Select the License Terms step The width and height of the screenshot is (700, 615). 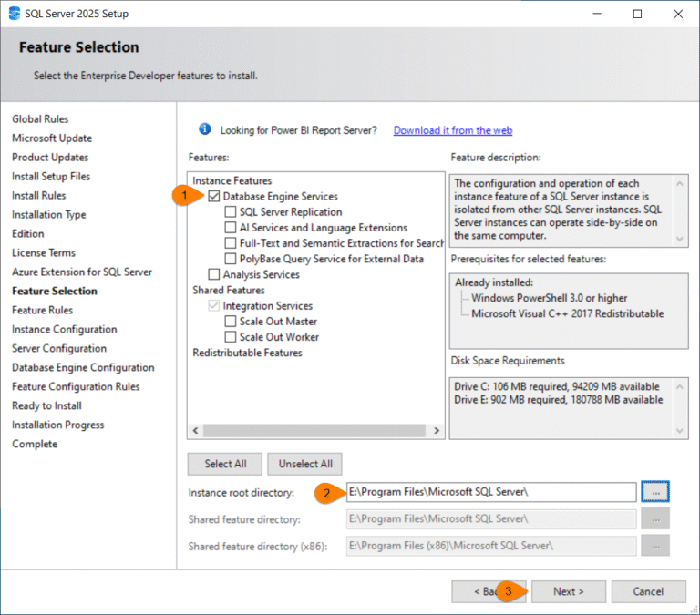44,253
